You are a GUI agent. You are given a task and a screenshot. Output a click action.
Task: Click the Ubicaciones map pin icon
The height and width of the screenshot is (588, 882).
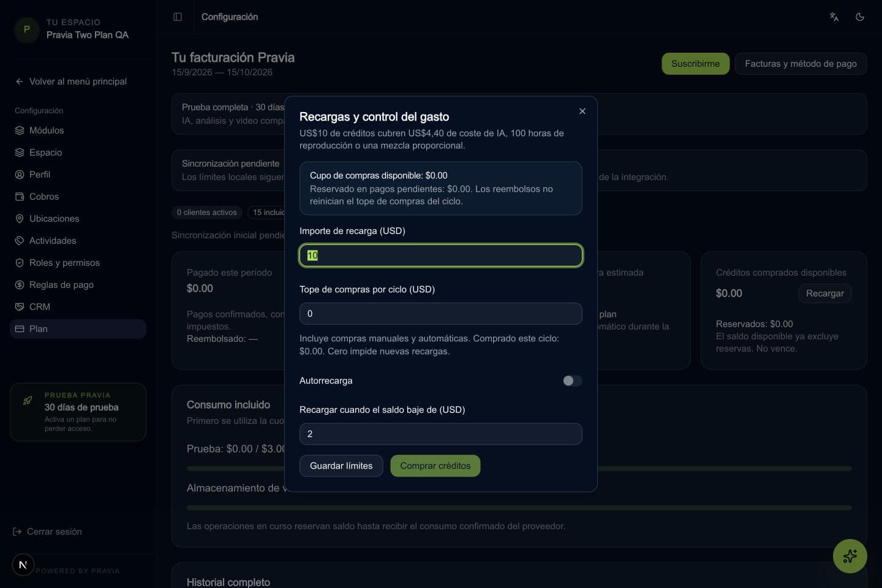coord(20,219)
